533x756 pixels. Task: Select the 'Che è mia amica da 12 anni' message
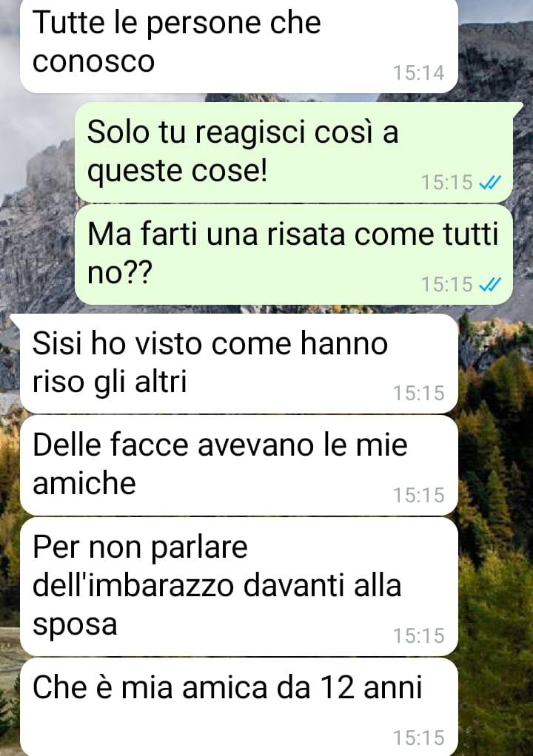239,707
